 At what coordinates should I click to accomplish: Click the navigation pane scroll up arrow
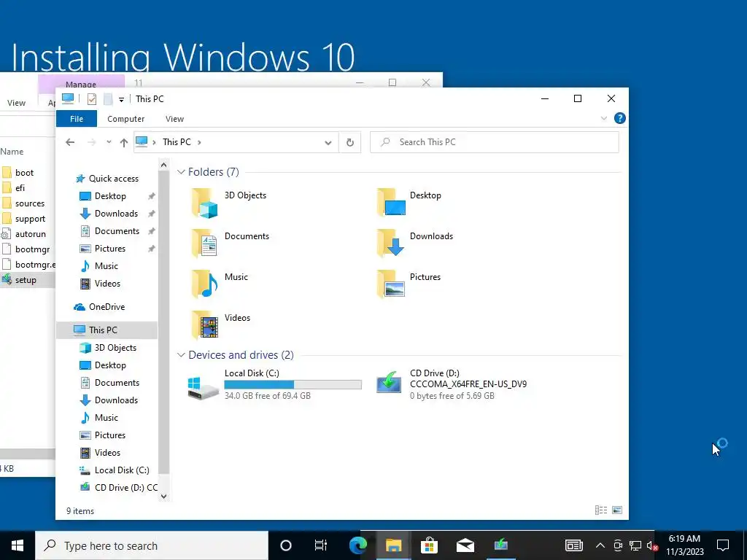pos(163,166)
